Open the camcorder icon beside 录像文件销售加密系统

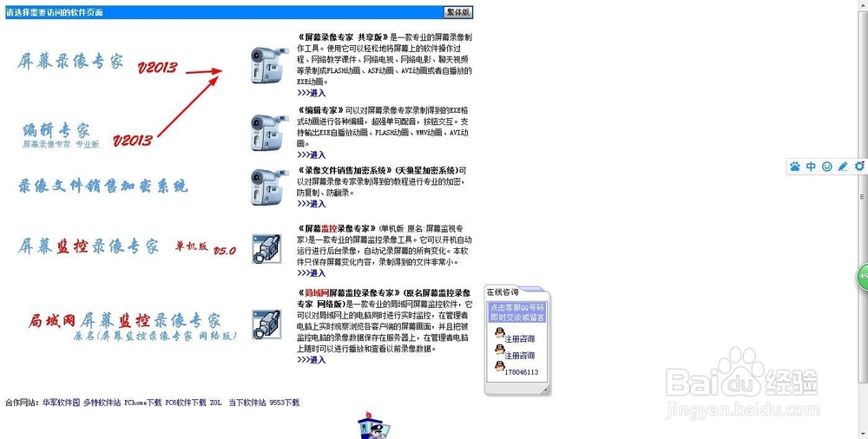pyautogui.click(x=270, y=187)
